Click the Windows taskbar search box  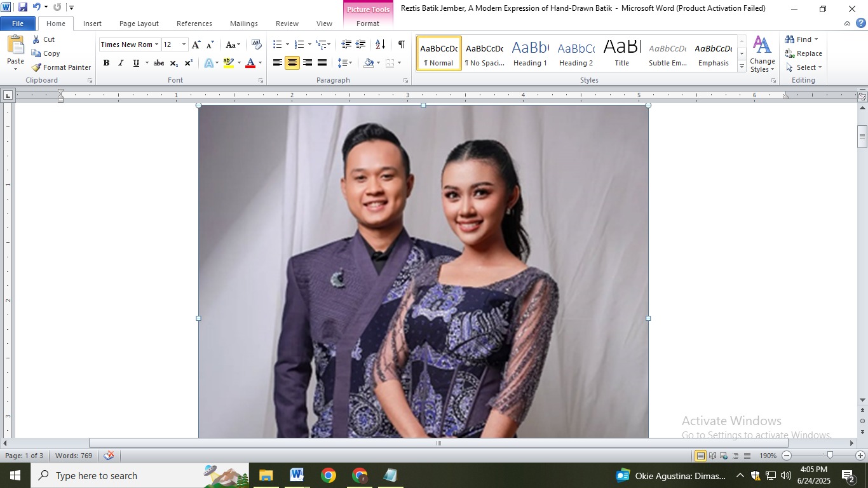[x=114, y=476]
